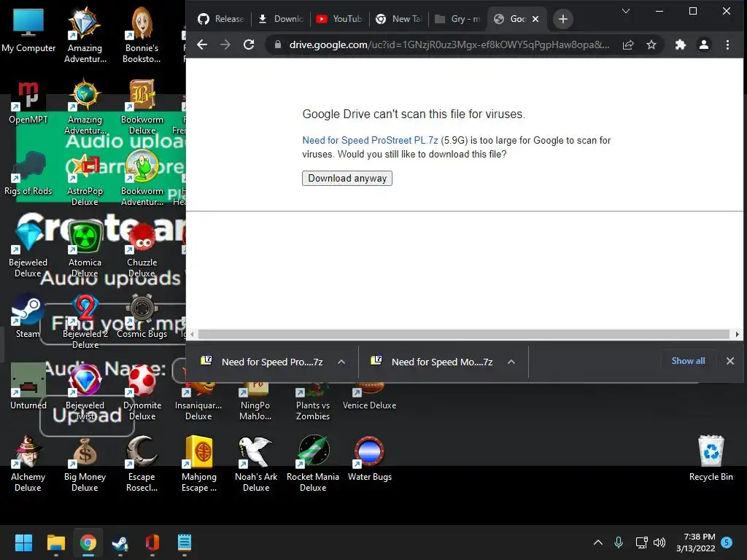Go back using the browser back arrow
747x560 pixels.
click(202, 44)
